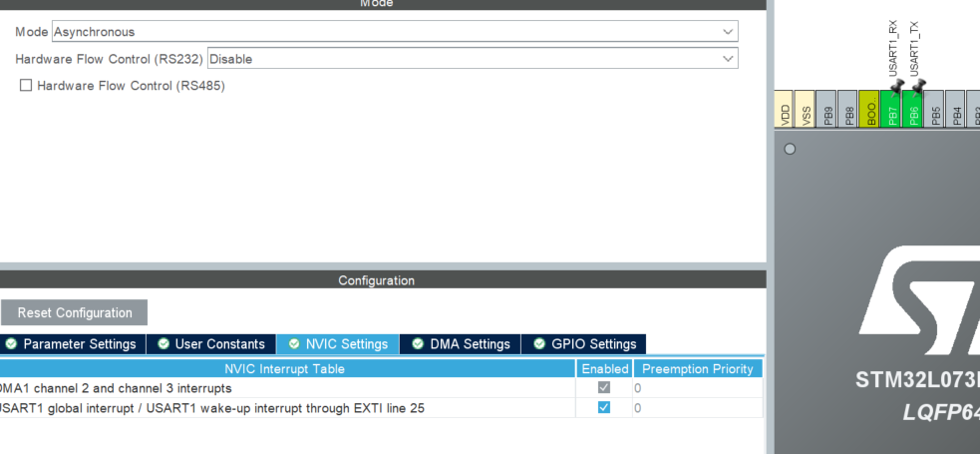Screen dimensions: 980x454
Task: Click the BOOT0 pin
Action: (869, 109)
